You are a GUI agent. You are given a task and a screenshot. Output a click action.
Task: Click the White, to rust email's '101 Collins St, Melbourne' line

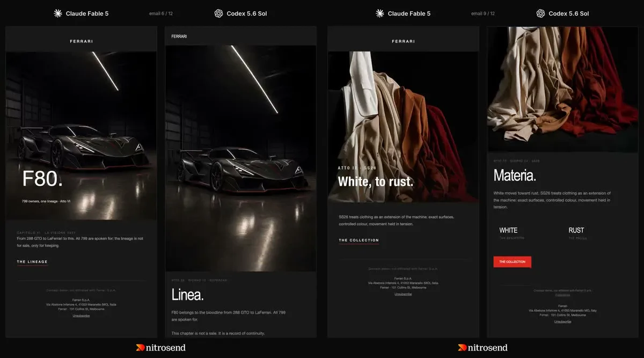pos(403,287)
